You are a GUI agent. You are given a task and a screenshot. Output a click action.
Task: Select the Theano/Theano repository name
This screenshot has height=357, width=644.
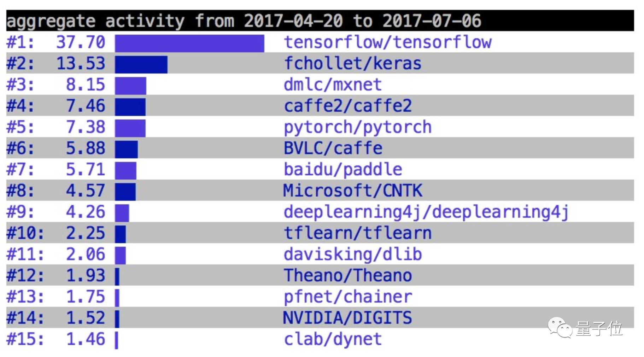(348, 276)
